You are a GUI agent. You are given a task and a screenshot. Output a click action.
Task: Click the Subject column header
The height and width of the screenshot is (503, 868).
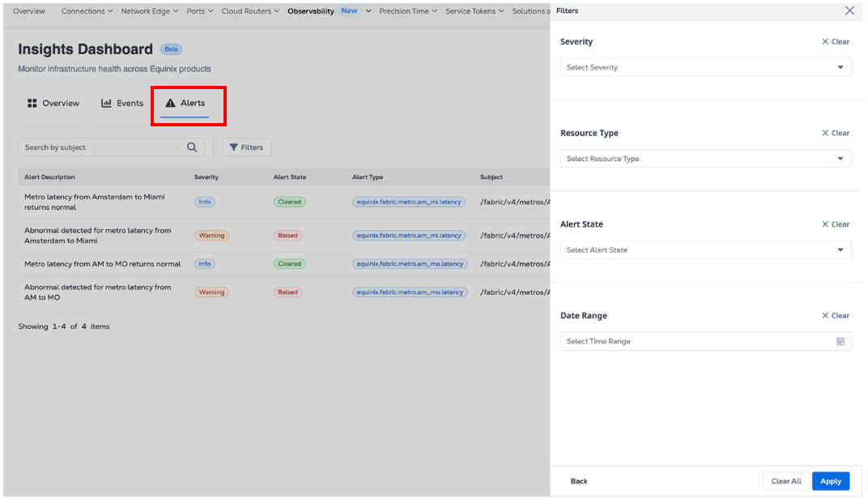(491, 177)
